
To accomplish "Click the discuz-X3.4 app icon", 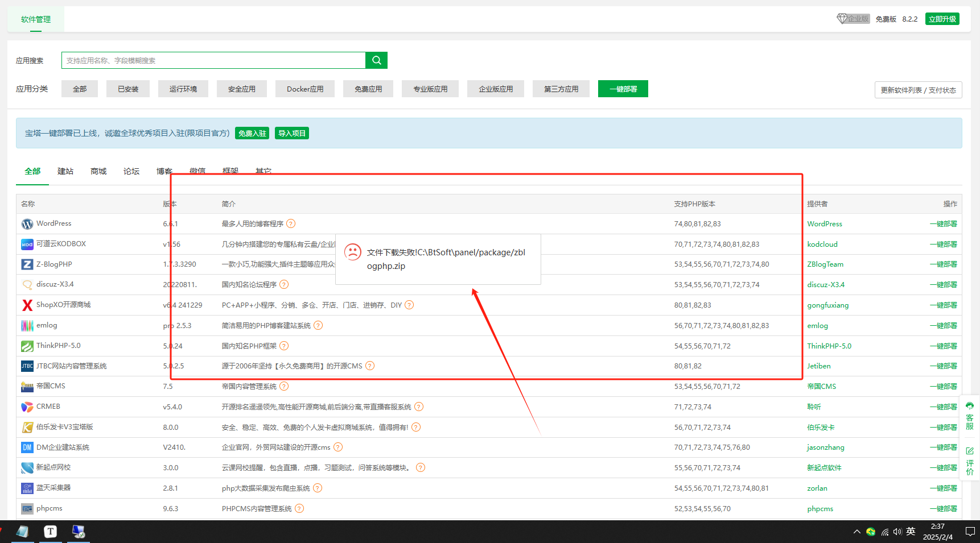I will pyautogui.click(x=27, y=285).
